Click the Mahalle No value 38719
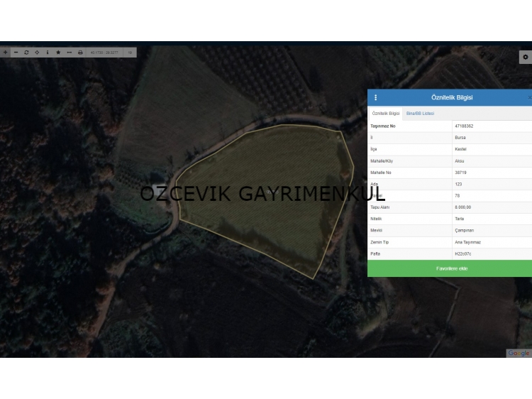532x399 pixels. point(460,173)
